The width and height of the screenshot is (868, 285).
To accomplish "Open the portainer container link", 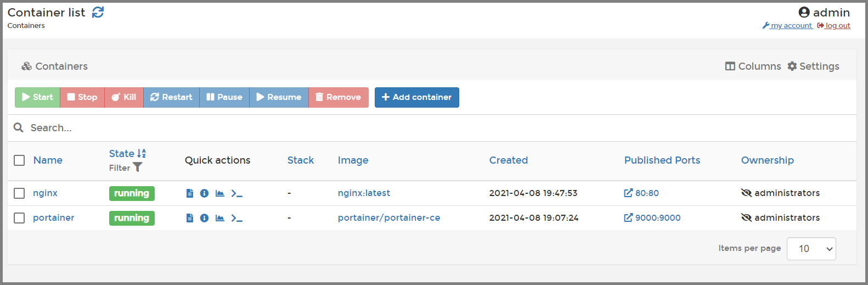I will tap(53, 218).
